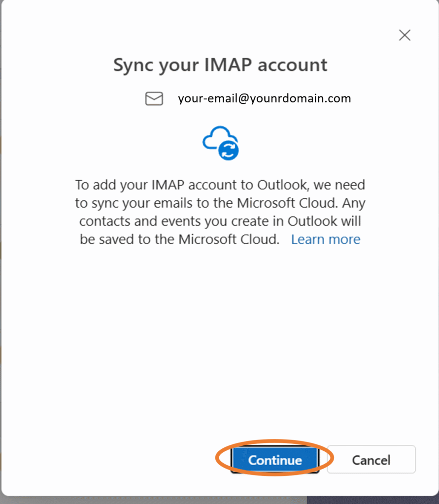Select the your-email@younrdomain.com address text

(264, 98)
